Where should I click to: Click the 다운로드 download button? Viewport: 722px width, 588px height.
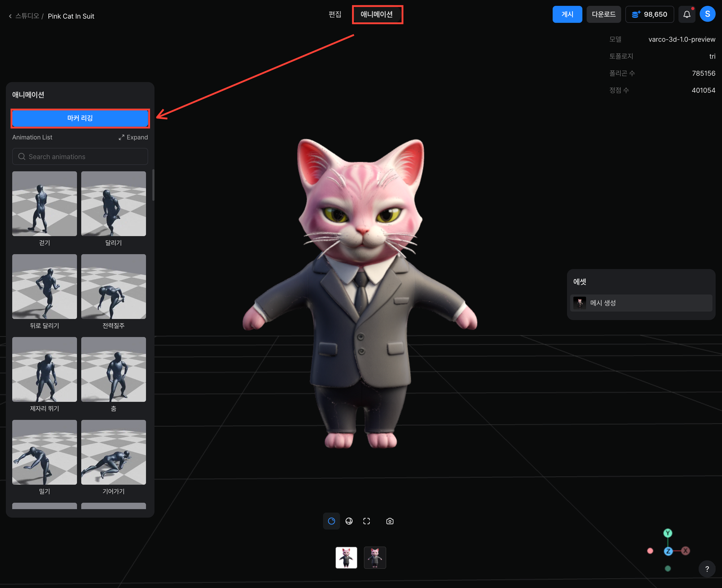point(603,14)
